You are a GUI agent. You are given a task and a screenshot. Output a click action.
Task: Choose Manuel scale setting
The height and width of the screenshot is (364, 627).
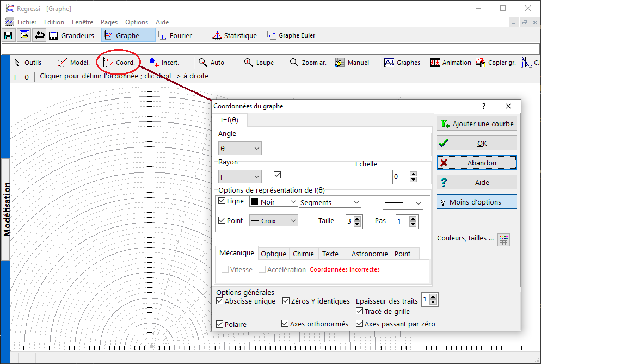click(352, 63)
